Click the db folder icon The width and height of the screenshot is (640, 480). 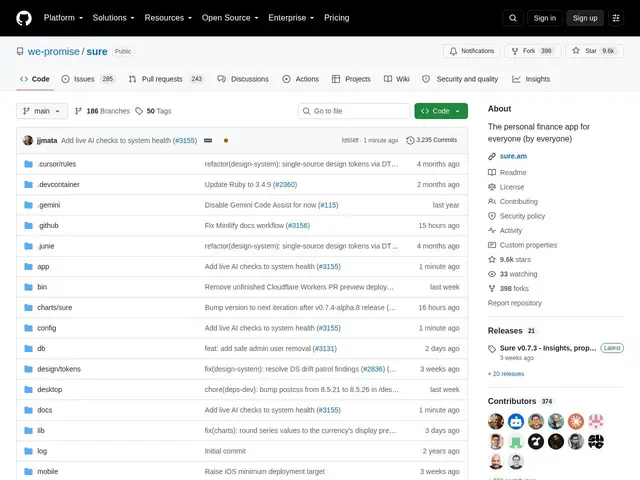pos(28,349)
